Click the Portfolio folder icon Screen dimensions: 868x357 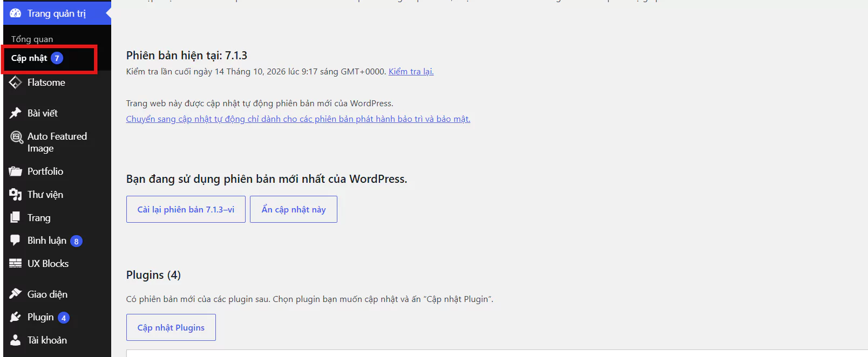point(15,171)
